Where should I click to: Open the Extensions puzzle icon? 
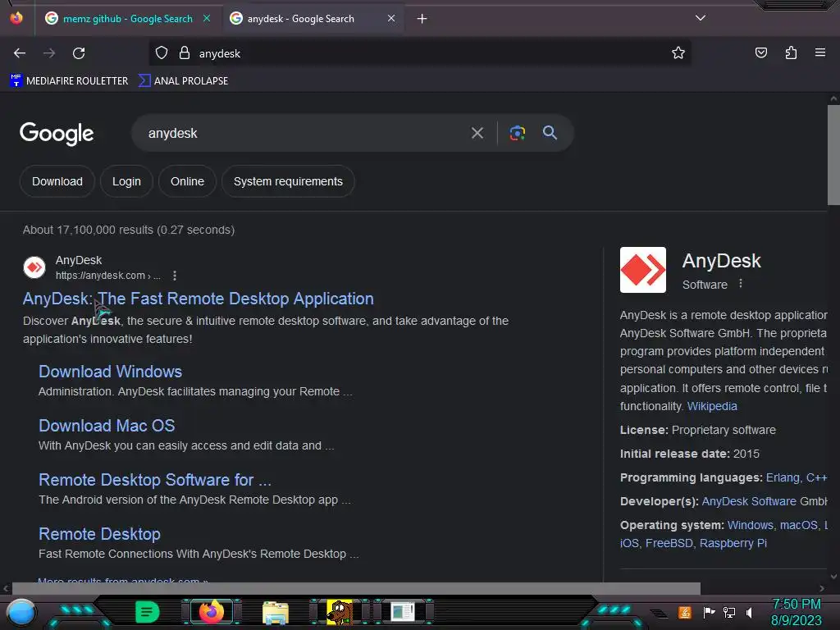791,52
